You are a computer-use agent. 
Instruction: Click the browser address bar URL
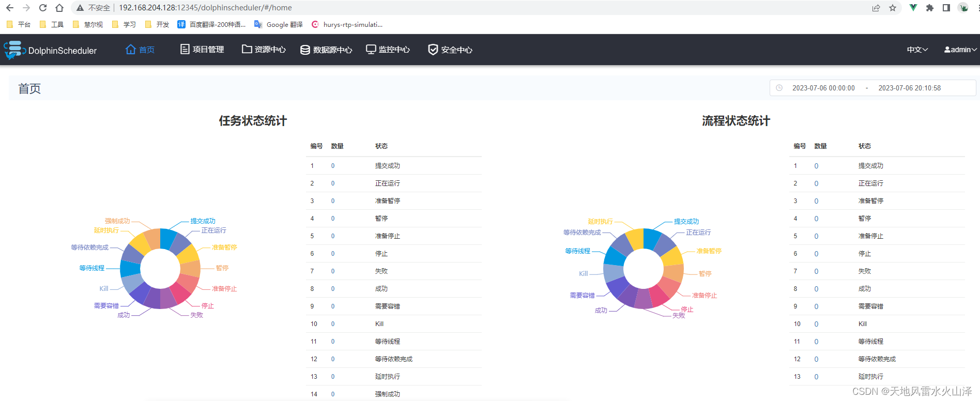[x=205, y=8]
